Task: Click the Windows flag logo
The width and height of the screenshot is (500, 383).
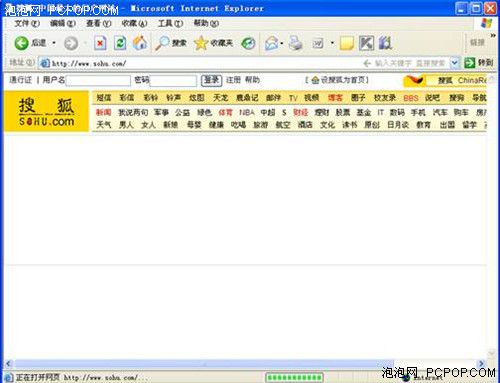Action: click(x=487, y=23)
